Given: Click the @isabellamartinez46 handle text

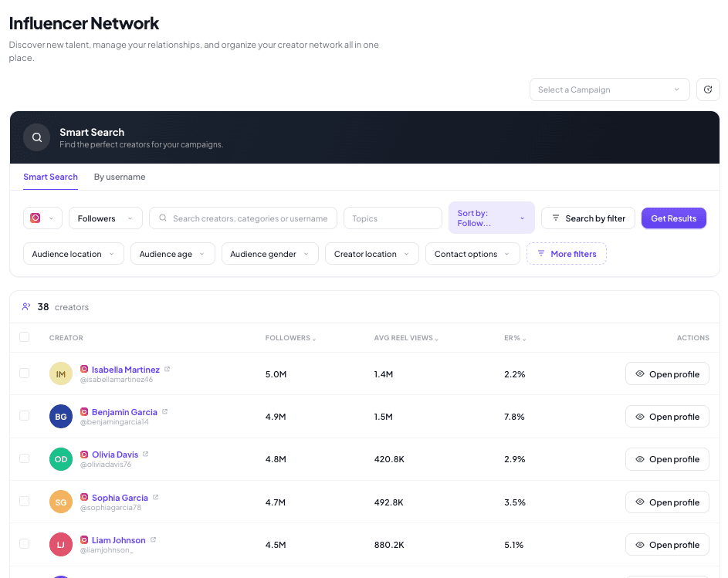Looking at the screenshot, I should pos(117,380).
